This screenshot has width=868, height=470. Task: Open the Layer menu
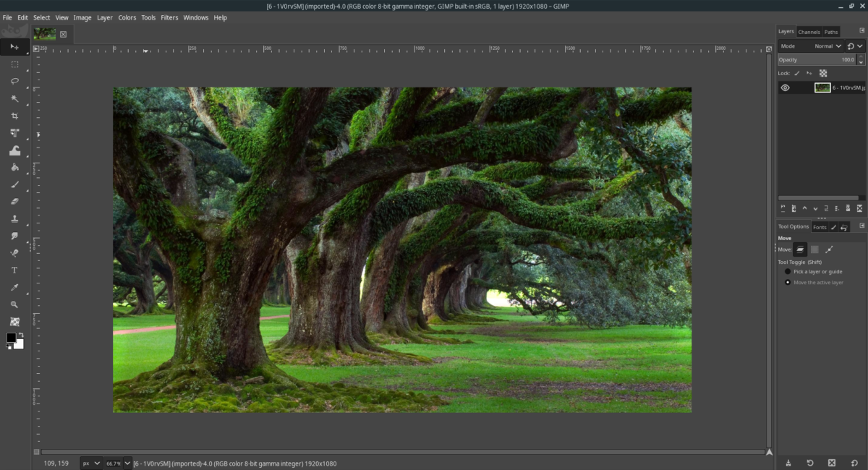click(105, 17)
